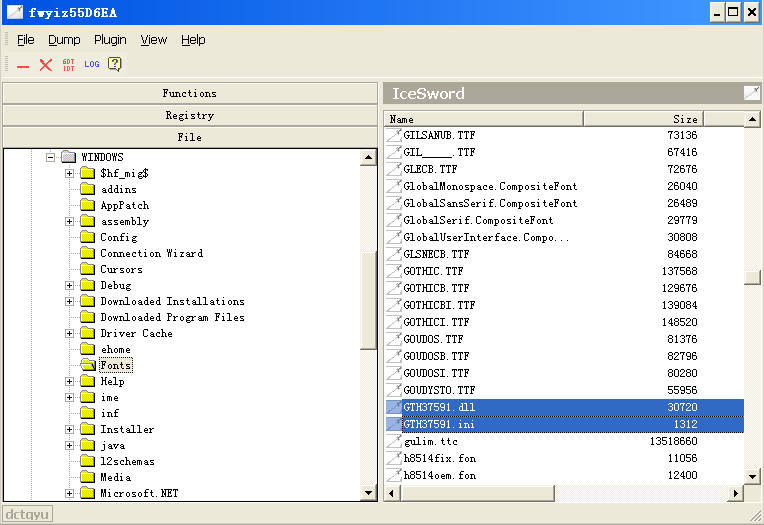Expand the Downloaded Installations node
This screenshot has height=525, width=764.
[x=69, y=301]
